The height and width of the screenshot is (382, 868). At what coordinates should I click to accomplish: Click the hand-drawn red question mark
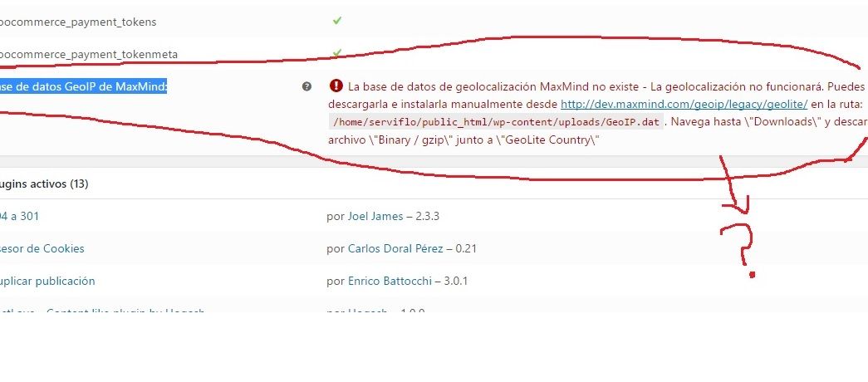pos(739,249)
